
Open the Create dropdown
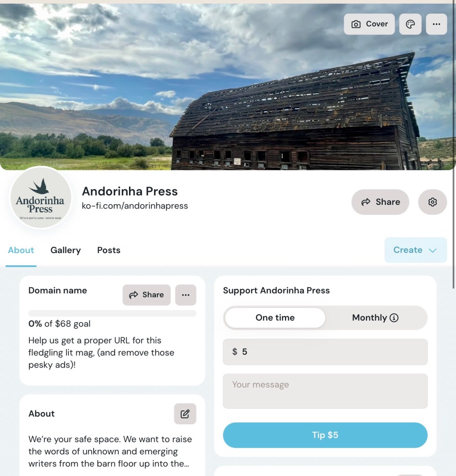point(415,250)
